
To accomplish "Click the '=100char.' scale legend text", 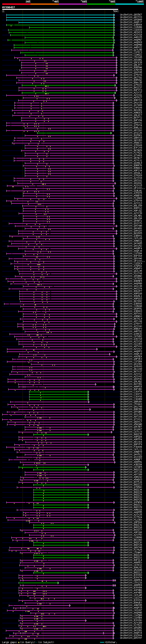I will coord(111,642).
